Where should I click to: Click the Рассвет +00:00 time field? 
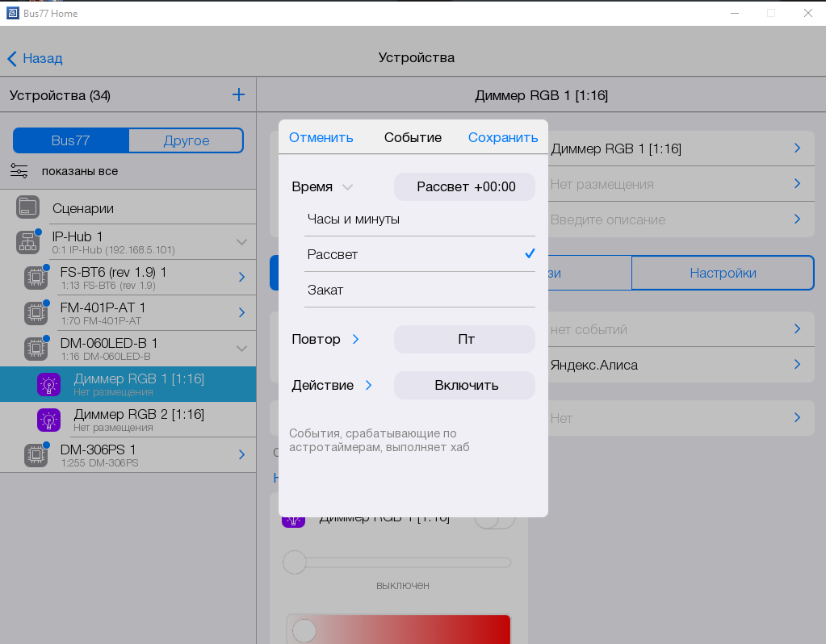pyautogui.click(x=464, y=186)
